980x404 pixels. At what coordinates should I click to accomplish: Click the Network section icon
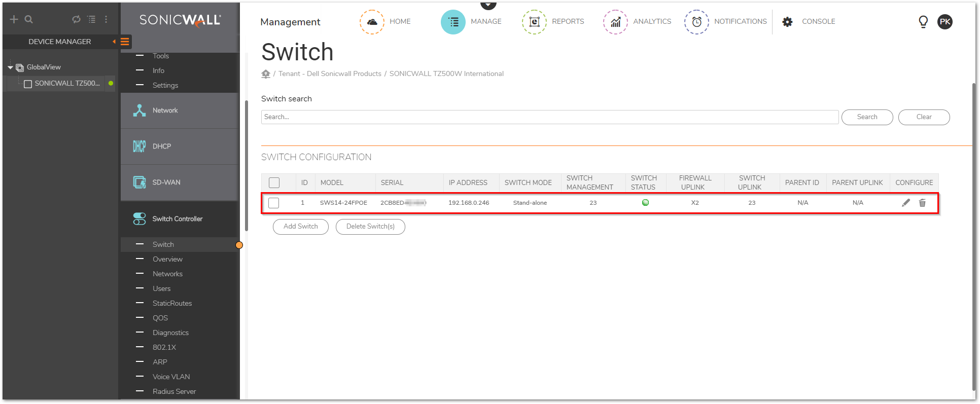[x=139, y=111]
